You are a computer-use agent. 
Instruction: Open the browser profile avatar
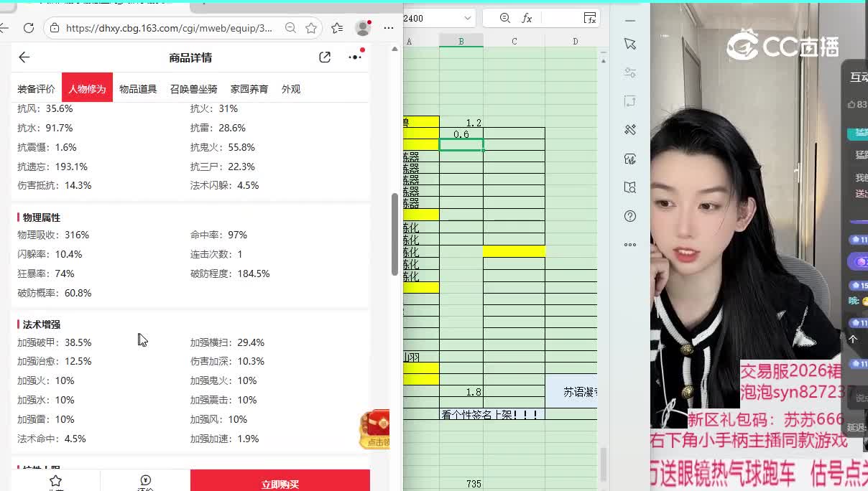coord(363,28)
